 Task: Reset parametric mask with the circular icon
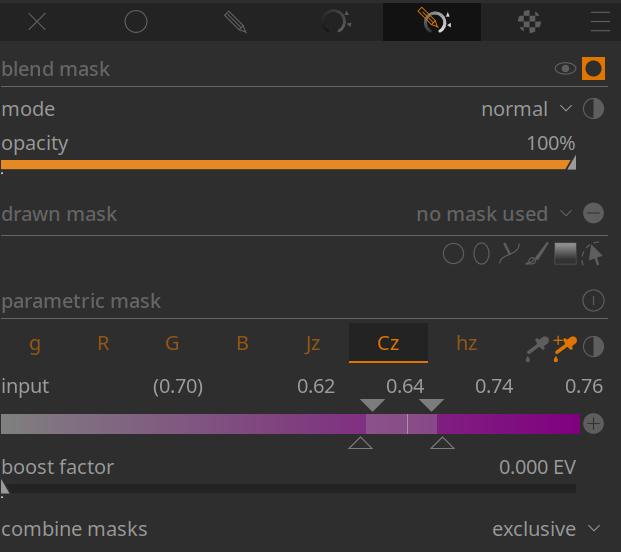click(x=593, y=301)
